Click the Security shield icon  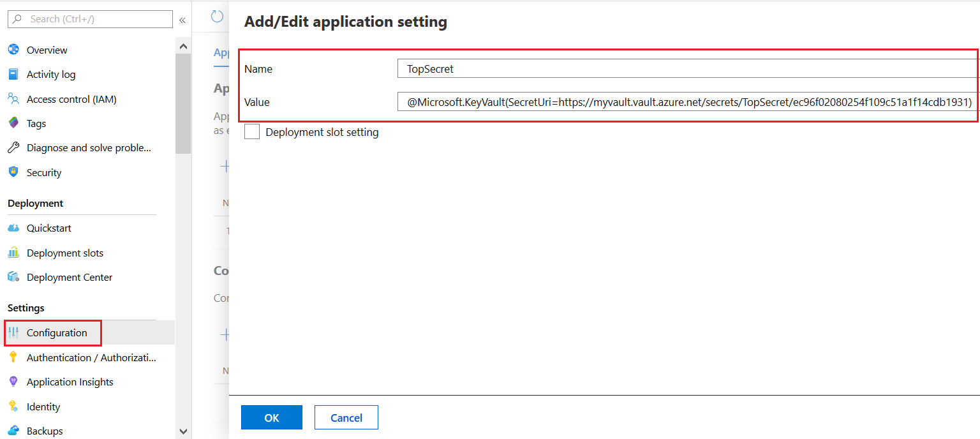point(13,172)
